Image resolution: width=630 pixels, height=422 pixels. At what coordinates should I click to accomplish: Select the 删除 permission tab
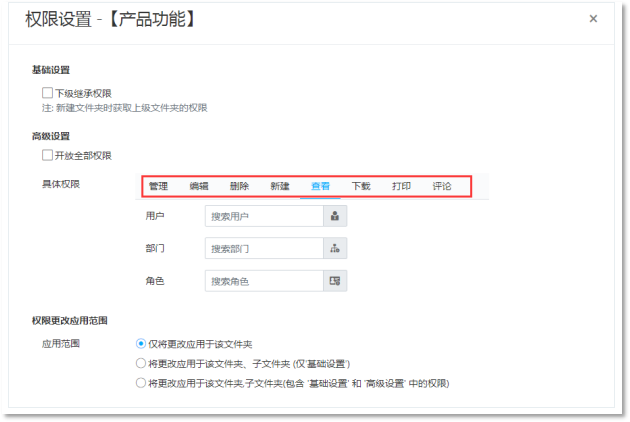pos(239,186)
